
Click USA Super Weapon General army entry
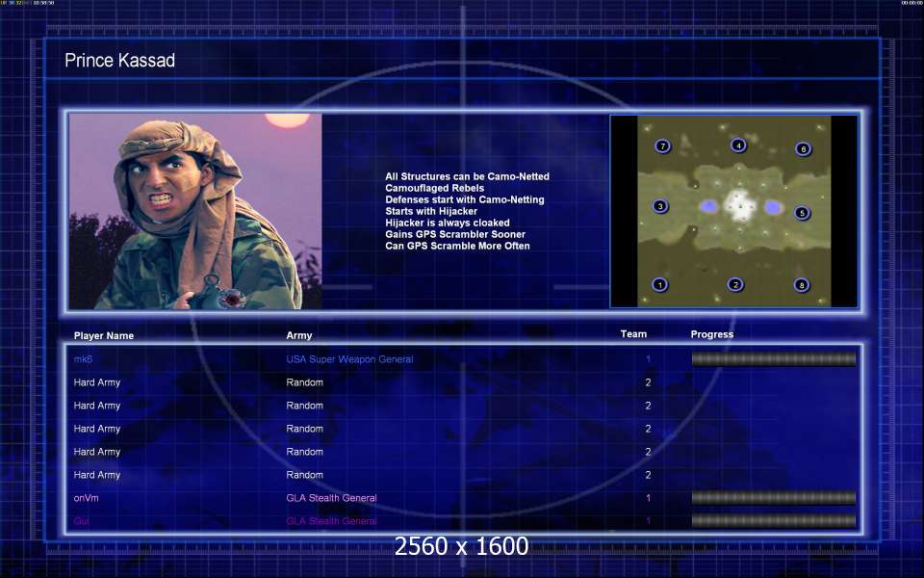coord(349,359)
